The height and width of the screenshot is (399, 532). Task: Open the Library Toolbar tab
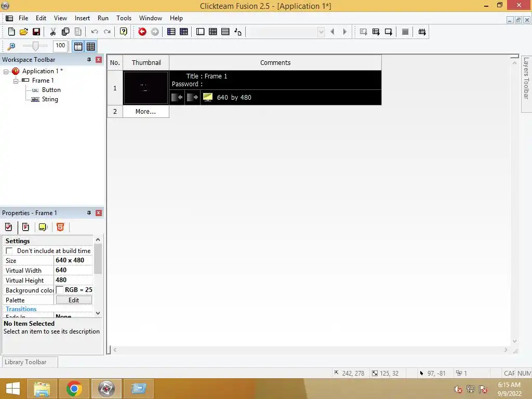tap(30, 362)
